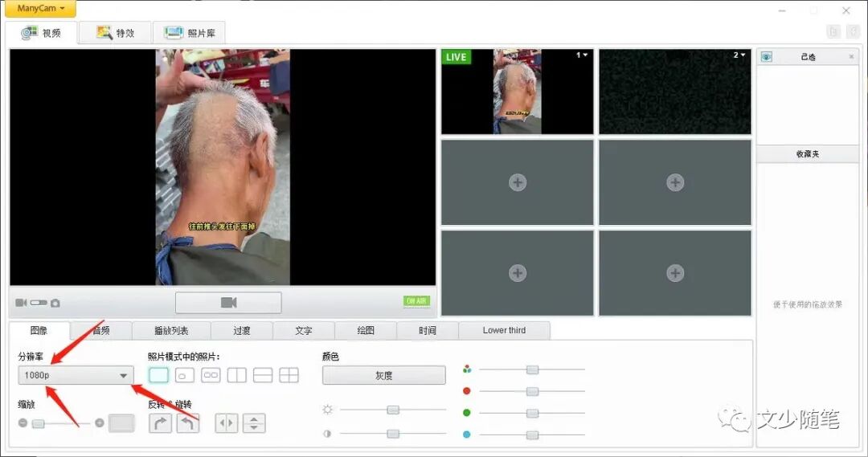Viewport: 868px width, 457px height.
Task: Select the 图像 settings tab
Action: (39, 330)
